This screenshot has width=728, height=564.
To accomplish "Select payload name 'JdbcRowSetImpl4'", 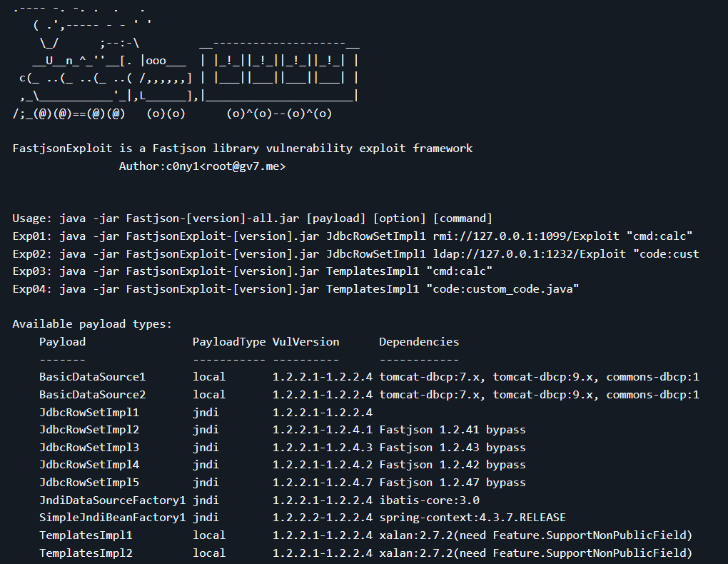I will point(89,465).
